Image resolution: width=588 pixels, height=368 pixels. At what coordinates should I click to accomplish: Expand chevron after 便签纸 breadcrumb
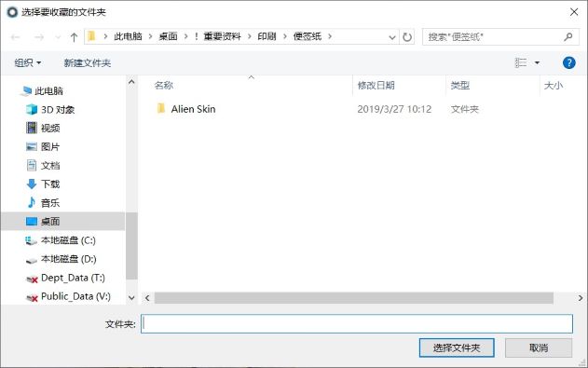[x=330, y=36]
